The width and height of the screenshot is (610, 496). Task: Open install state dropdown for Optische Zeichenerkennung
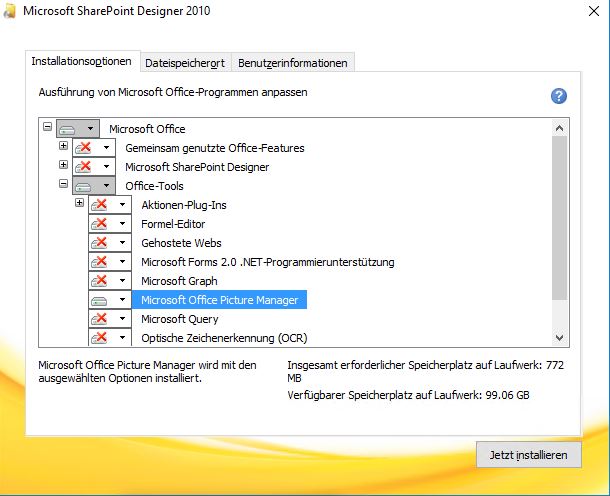point(110,337)
